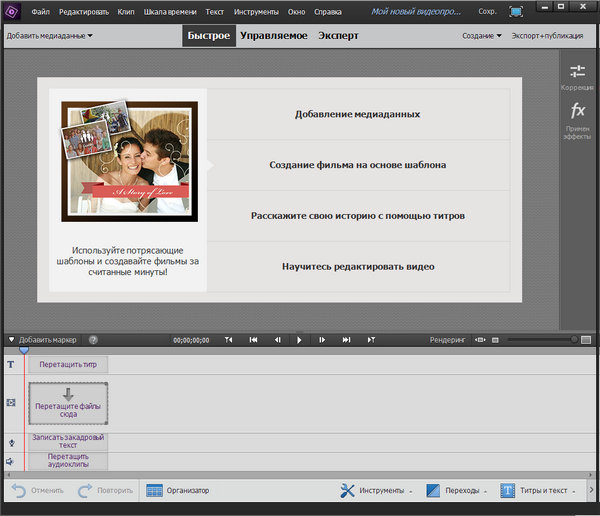This screenshot has width=600, height=516.
Task: Step one frame forward
Action: [x=322, y=340]
